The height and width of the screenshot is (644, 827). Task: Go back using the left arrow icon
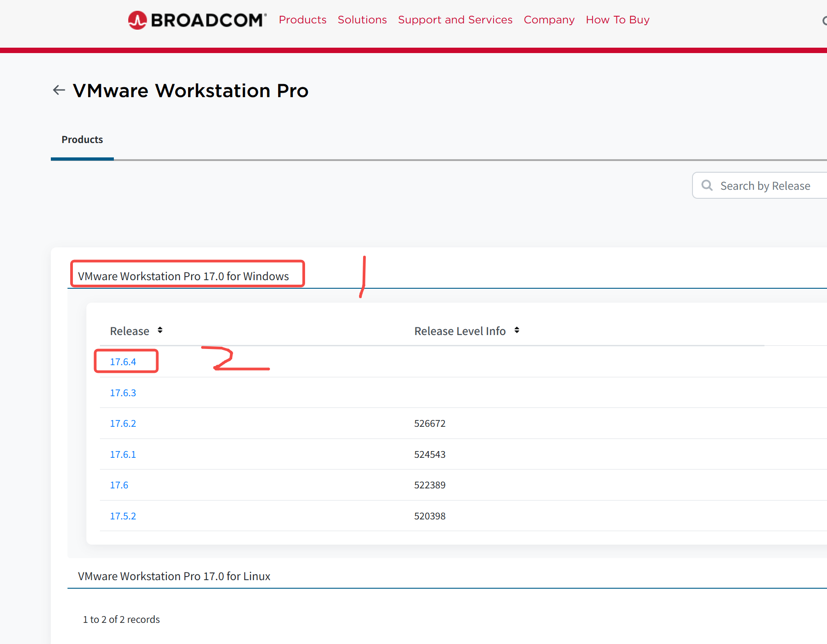tap(59, 90)
